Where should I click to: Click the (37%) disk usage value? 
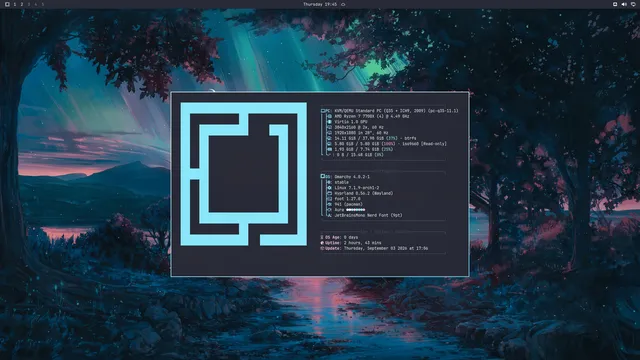(x=392, y=138)
